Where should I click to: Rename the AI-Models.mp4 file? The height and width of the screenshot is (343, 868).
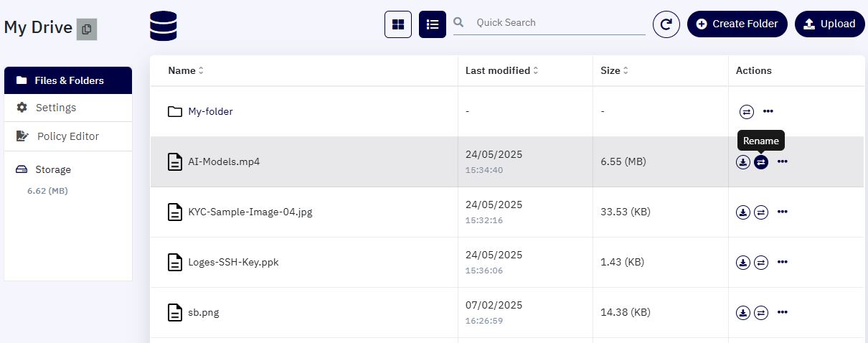point(761,162)
